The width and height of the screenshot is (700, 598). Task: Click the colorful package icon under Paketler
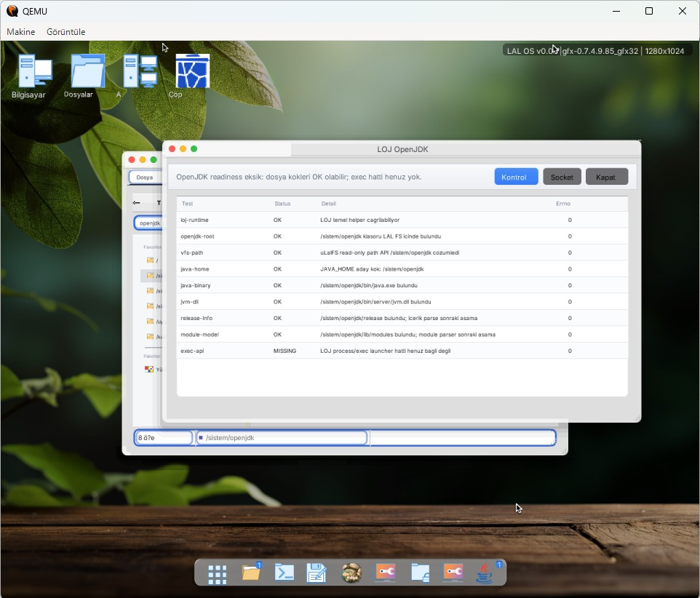149,369
